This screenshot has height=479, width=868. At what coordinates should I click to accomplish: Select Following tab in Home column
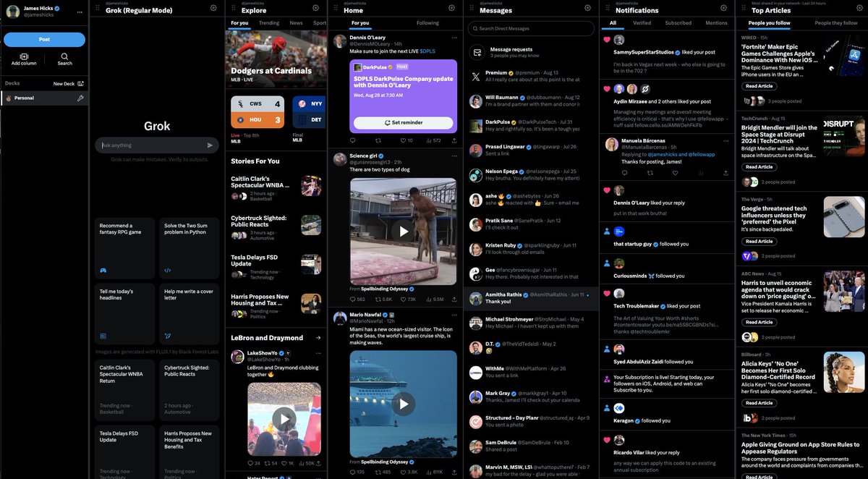click(x=427, y=23)
